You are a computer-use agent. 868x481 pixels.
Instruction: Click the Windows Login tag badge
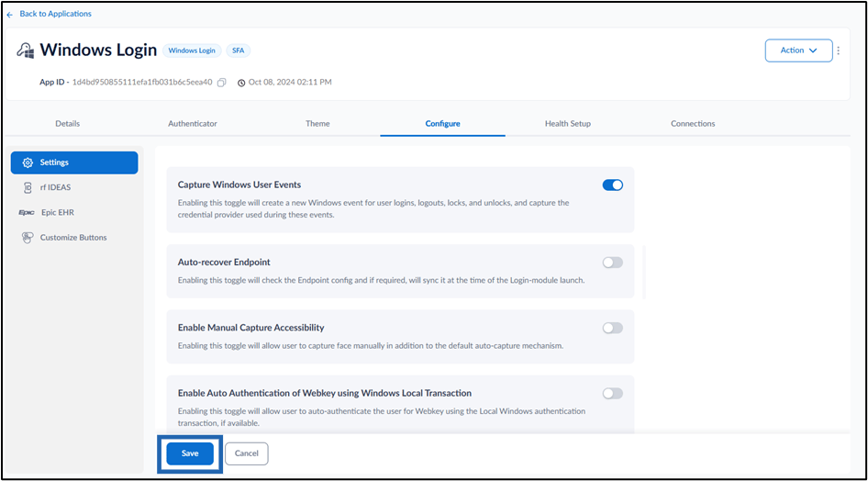tap(192, 50)
